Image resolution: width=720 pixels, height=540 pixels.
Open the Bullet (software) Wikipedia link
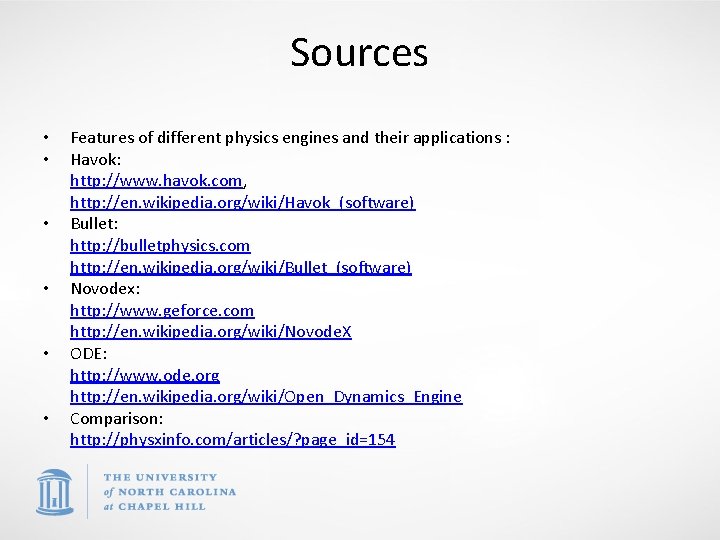click(x=241, y=267)
